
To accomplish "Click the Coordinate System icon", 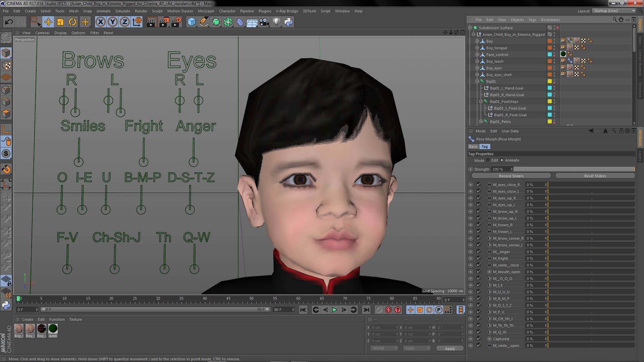I will [137, 22].
